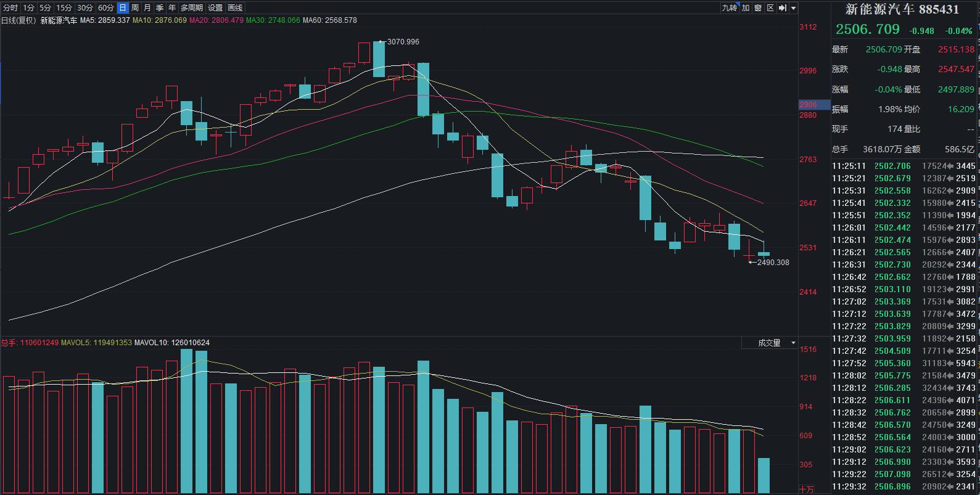Toggle the 周 weekly period view

coord(135,8)
